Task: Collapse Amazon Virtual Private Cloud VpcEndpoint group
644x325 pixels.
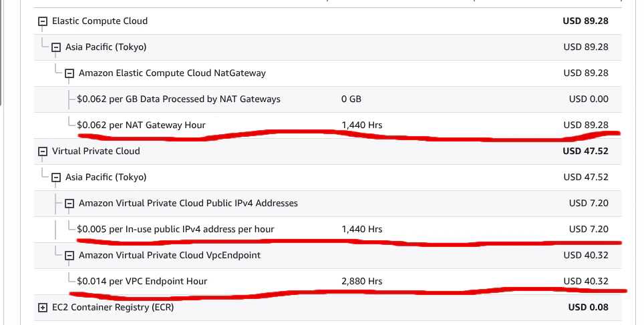Action: (x=69, y=256)
